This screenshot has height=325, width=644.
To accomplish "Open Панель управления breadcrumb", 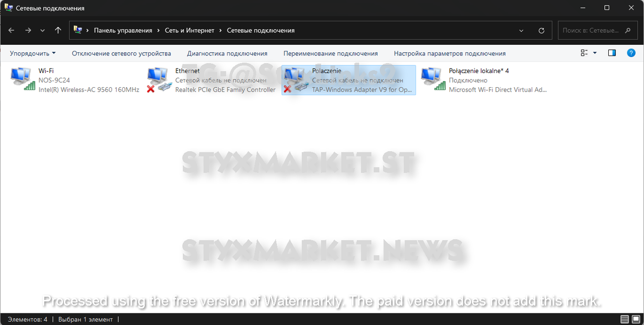I will point(123,31).
